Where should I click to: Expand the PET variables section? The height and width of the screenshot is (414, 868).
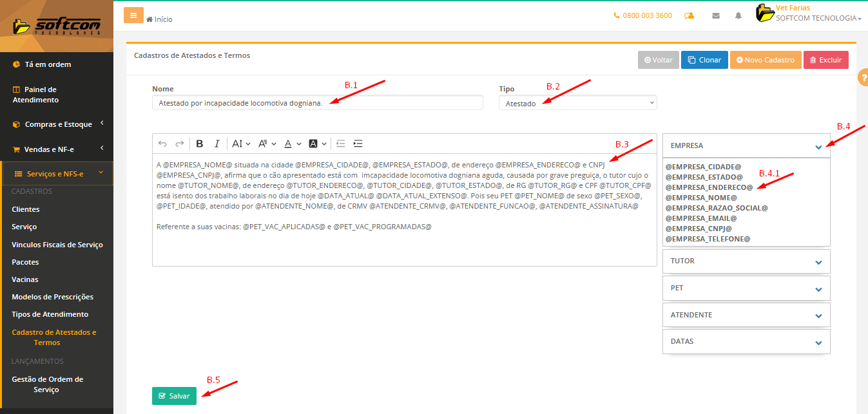(746, 288)
